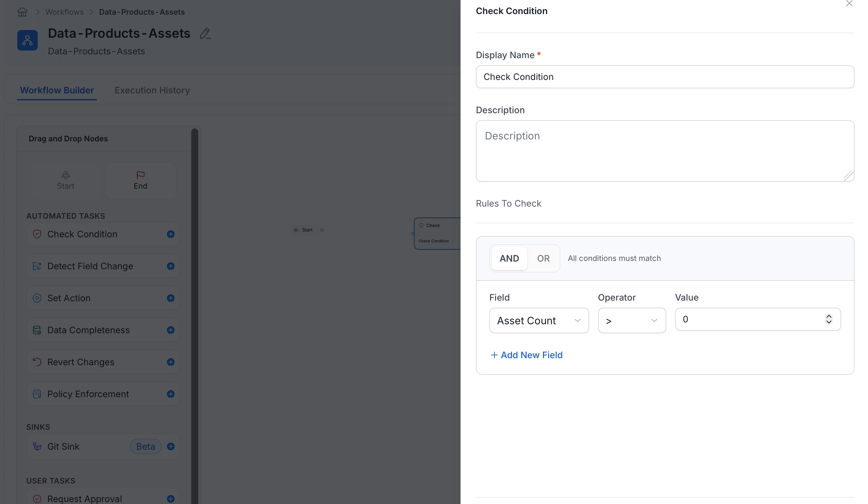This screenshot has width=868, height=504.
Task: Close the Check Condition side panel
Action: [849, 4]
